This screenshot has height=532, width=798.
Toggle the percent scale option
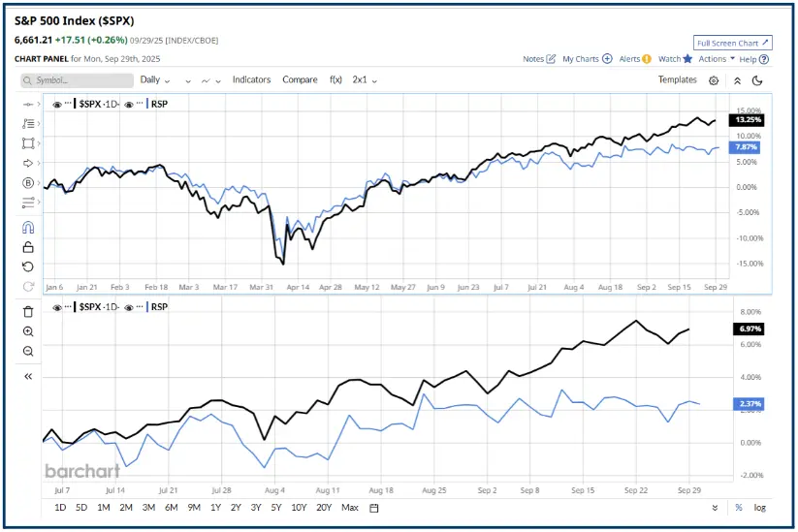tap(739, 508)
